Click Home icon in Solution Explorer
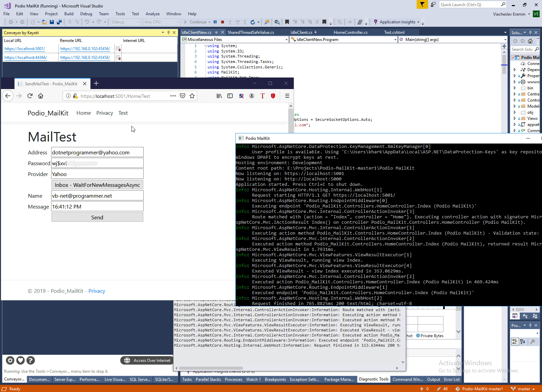The width and height of the screenshot is (542, 392). tap(530, 41)
